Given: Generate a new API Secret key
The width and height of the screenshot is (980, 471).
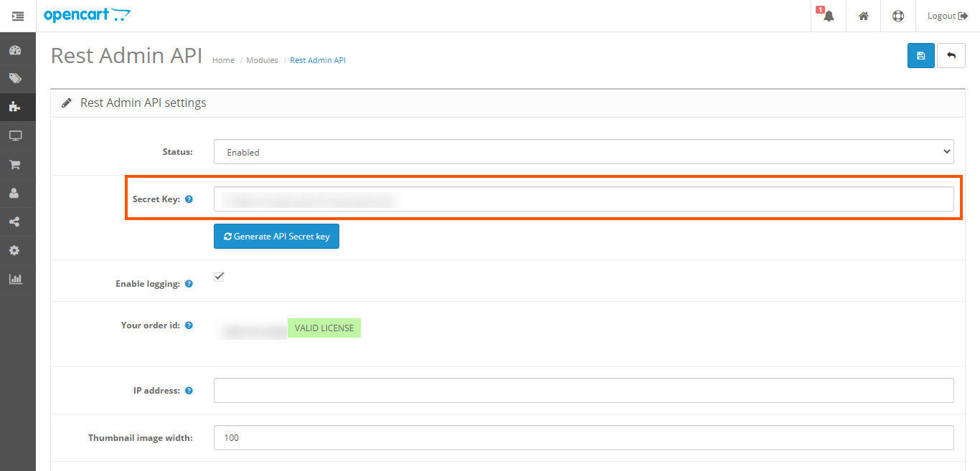Looking at the screenshot, I should [276, 237].
